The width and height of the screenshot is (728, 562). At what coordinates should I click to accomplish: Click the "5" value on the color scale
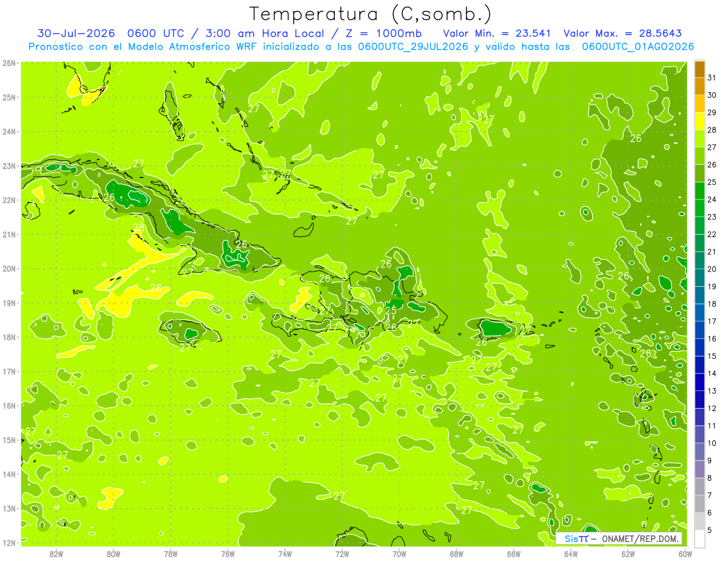tap(710, 530)
